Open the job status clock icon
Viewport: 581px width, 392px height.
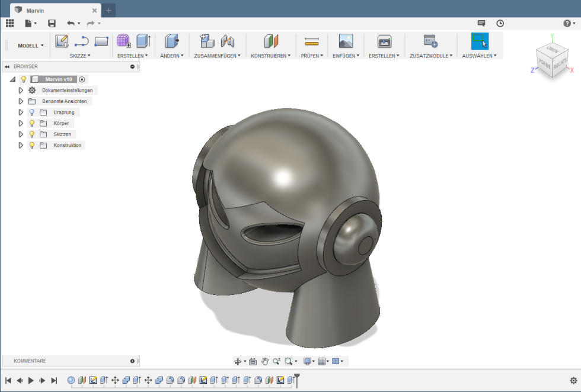pos(500,23)
